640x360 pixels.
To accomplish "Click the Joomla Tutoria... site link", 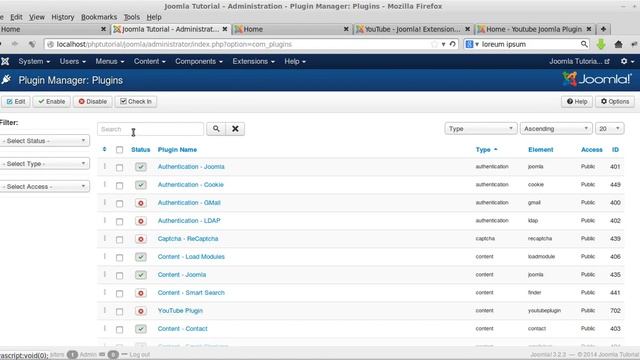I will point(579,61).
